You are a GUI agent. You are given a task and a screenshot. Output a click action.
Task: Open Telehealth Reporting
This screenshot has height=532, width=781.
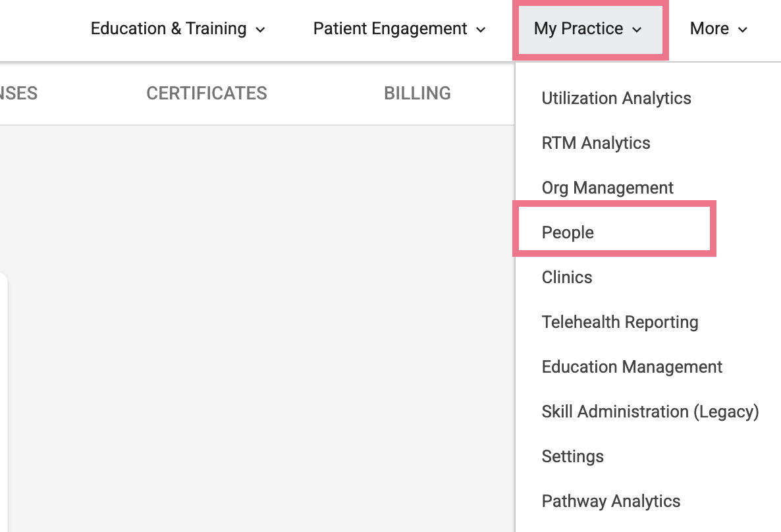tap(620, 322)
